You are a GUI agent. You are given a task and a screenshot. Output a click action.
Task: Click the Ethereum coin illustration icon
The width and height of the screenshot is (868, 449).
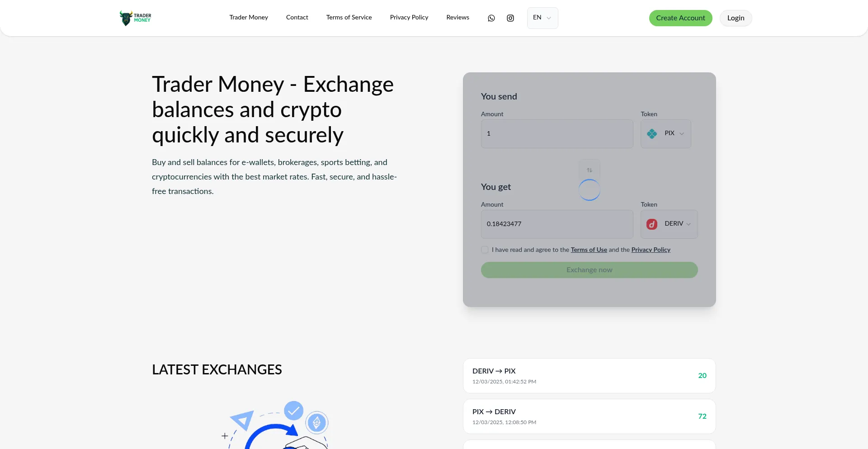click(317, 423)
